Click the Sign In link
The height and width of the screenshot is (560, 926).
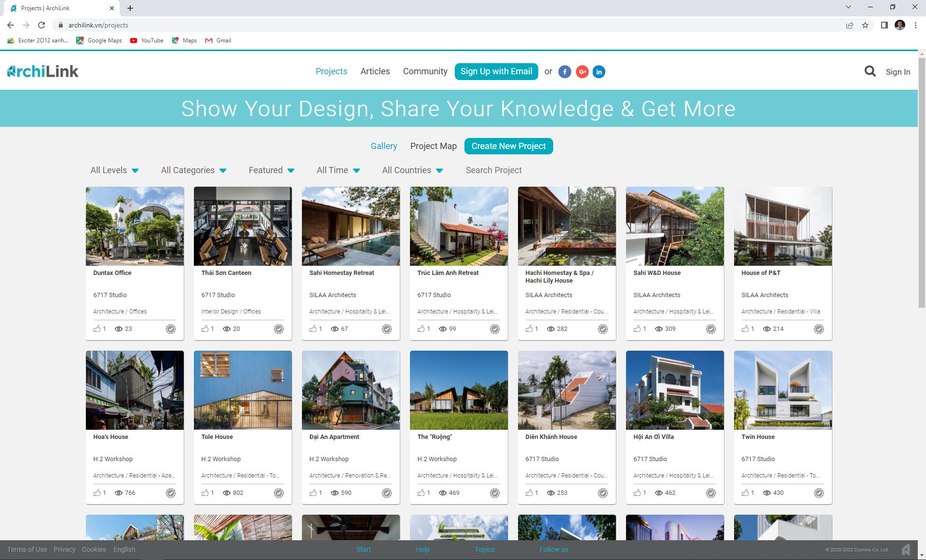[x=898, y=72]
